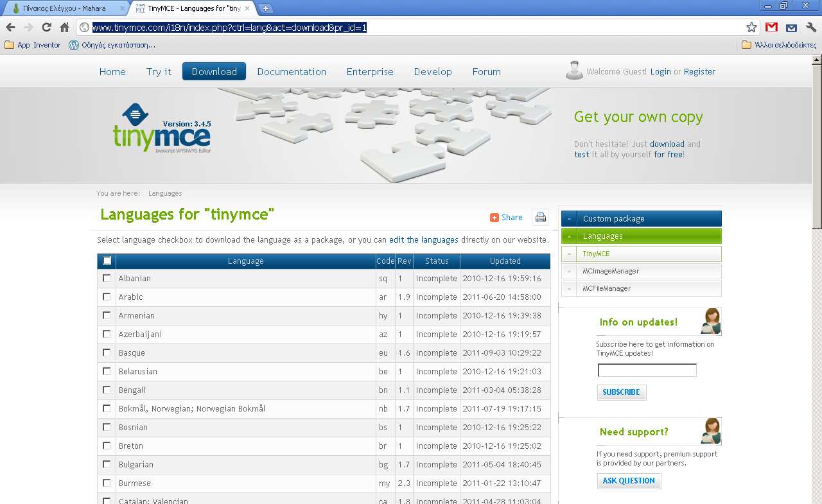The image size is (822, 504).
Task: Open the Enterprise menu item
Action: 370,71
